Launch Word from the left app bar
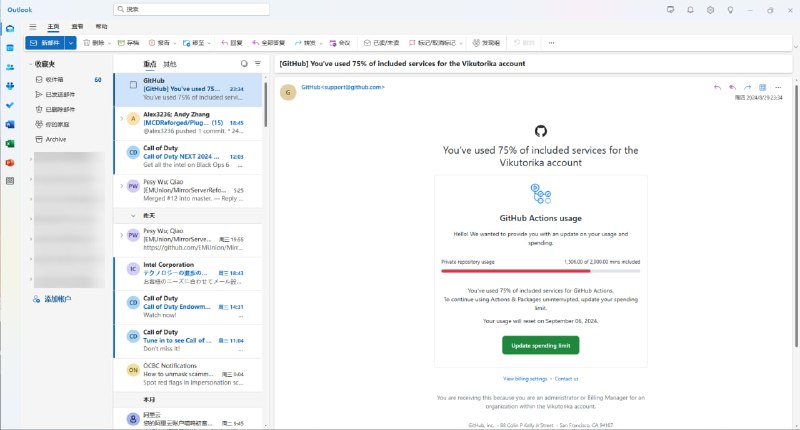 10,124
